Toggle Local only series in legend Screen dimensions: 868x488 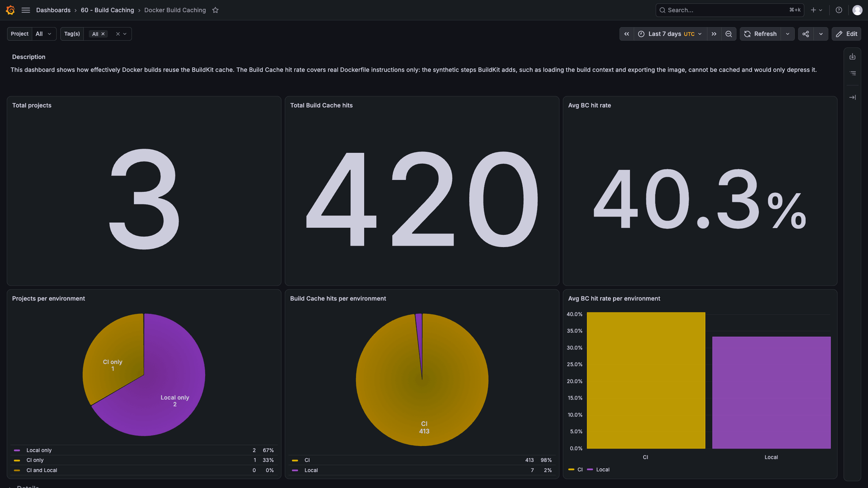click(39, 450)
